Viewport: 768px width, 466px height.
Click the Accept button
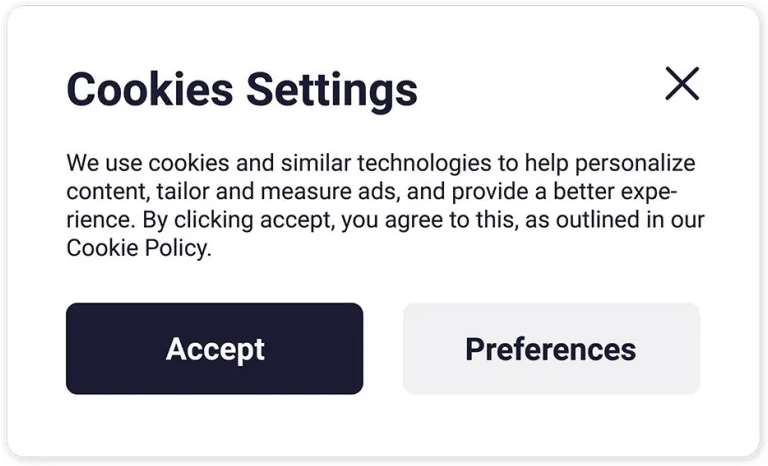214,349
